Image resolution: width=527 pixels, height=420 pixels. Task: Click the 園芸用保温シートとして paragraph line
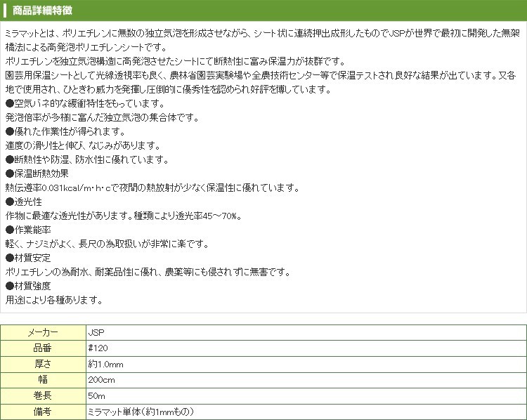click(261, 75)
